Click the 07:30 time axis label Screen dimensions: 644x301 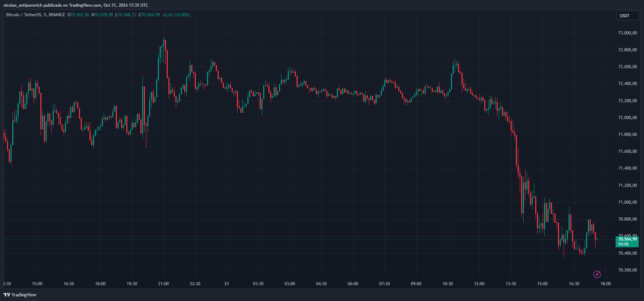click(385, 284)
